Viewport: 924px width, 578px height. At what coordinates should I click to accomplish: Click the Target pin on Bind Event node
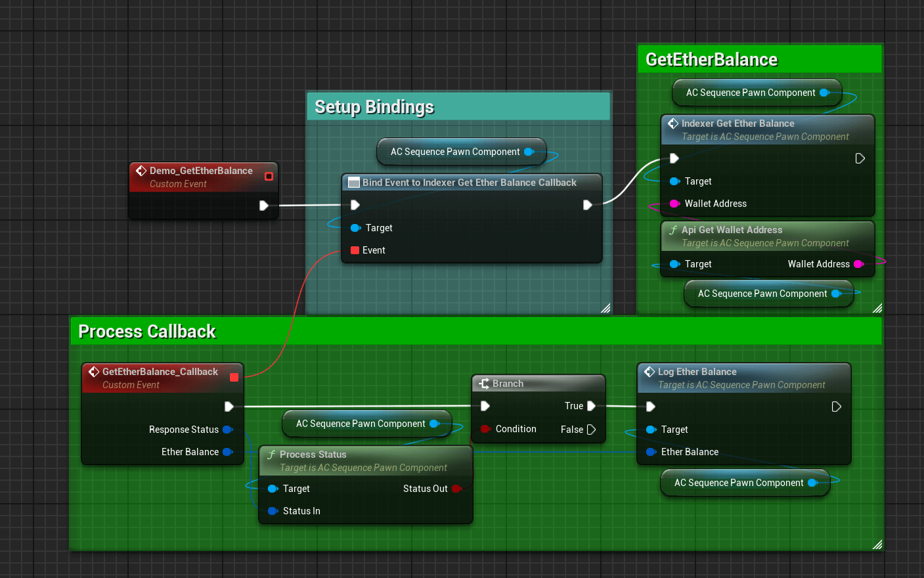point(355,228)
